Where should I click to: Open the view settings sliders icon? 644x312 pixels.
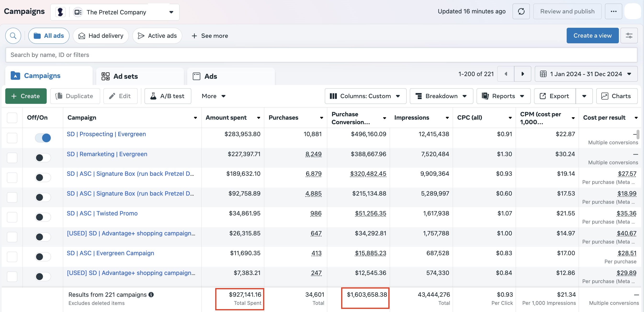(629, 36)
